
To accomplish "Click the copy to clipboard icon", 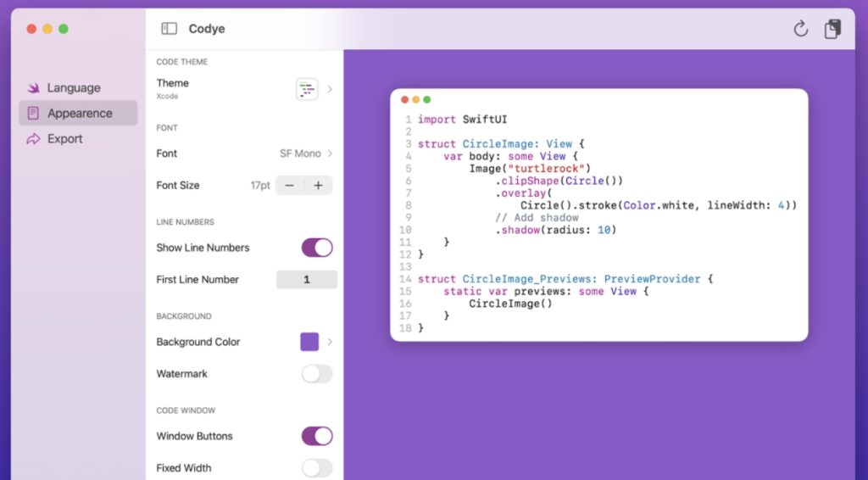I will coord(832,29).
